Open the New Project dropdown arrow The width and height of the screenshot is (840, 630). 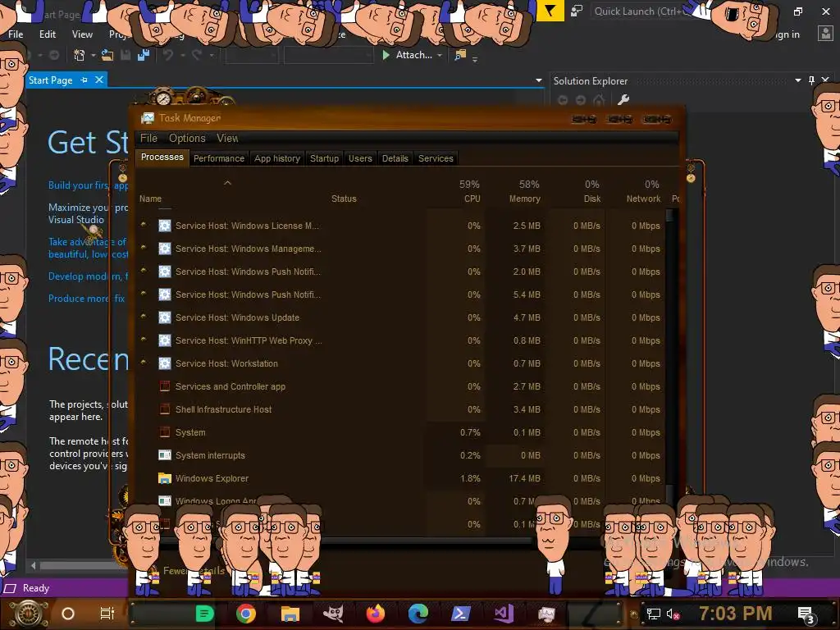(94, 55)
